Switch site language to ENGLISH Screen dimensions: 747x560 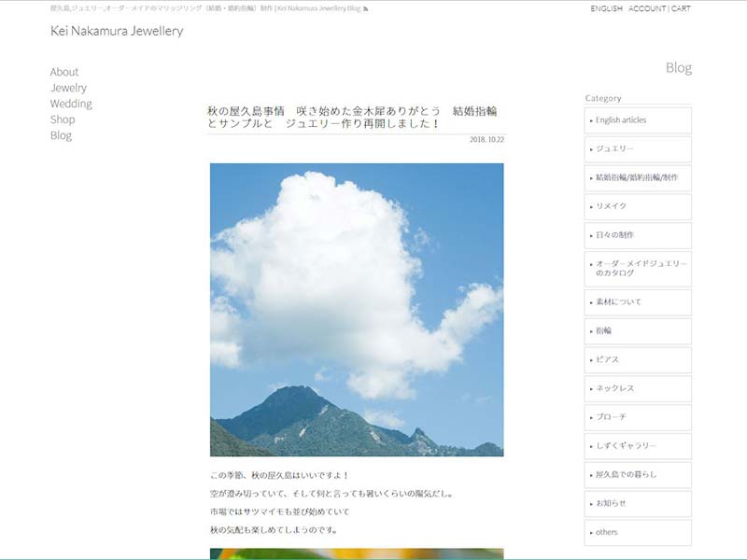coord(606,8)
